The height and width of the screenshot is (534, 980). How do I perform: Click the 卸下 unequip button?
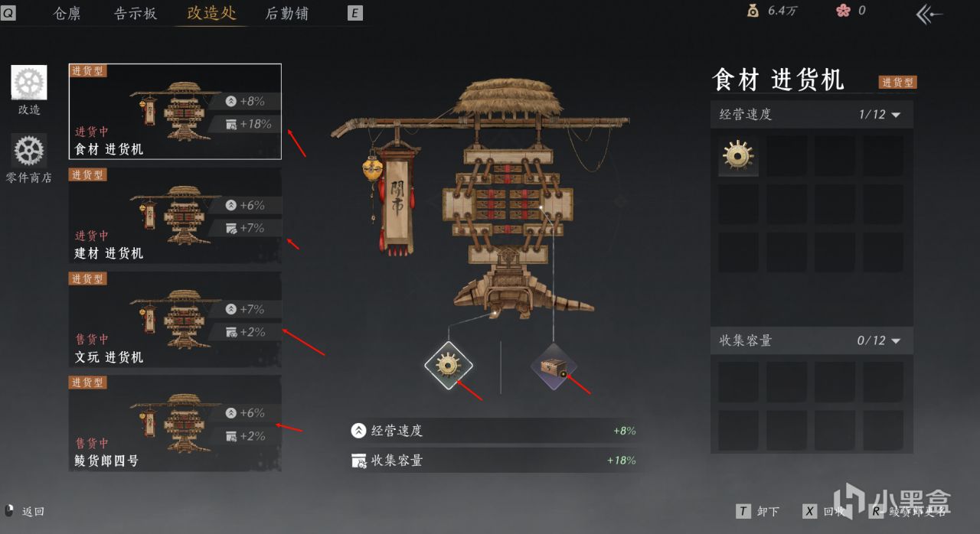[759, 512]
